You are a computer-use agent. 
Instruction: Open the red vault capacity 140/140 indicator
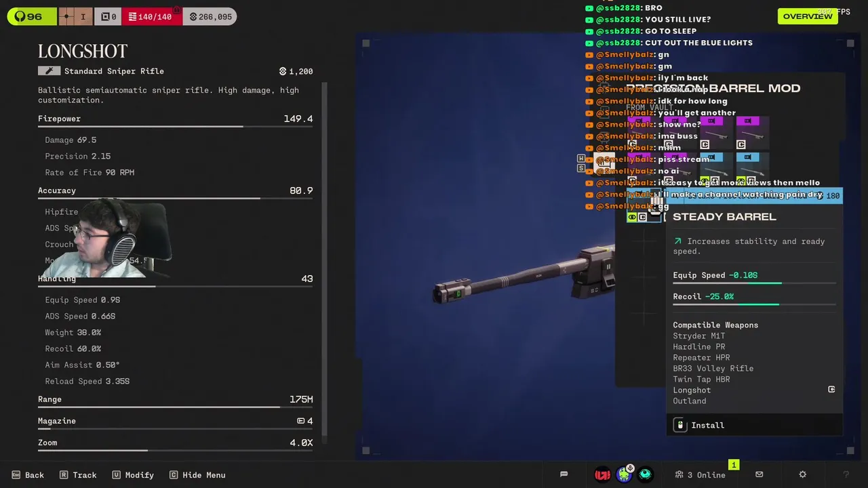151,16
